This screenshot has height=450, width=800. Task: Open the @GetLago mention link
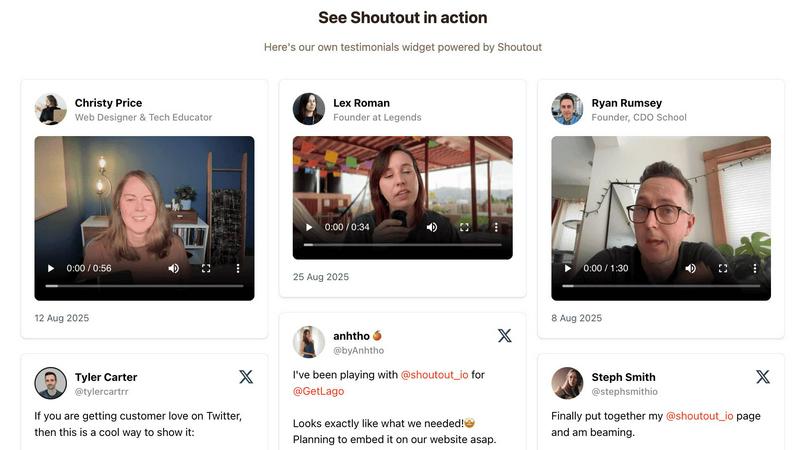[x=318, y=391]
